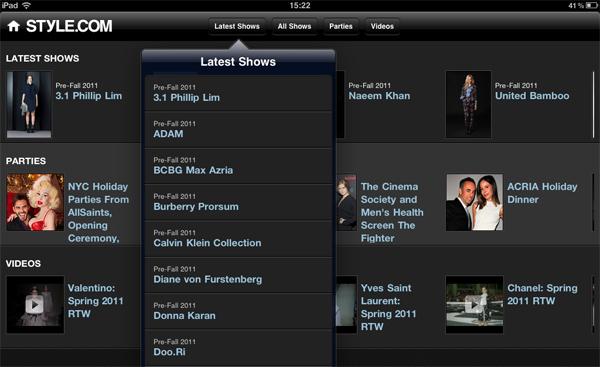Choose Burberry Prorsum from the list
Screen dimensions: 600x367
click(x=238, y=202)
